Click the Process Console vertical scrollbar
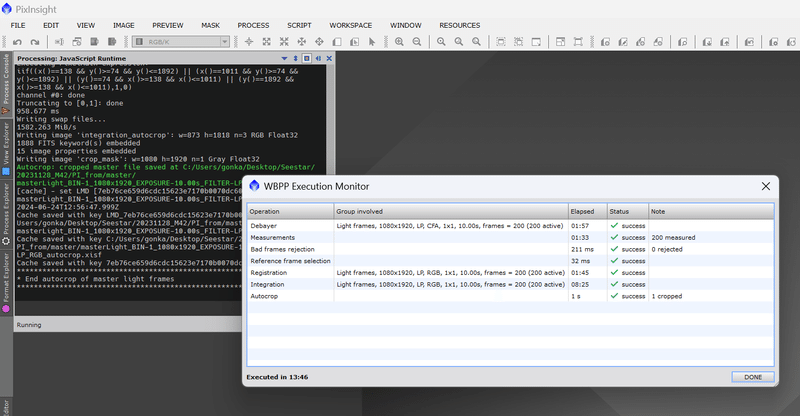This screenshot has height=416, width=800. 331,120
